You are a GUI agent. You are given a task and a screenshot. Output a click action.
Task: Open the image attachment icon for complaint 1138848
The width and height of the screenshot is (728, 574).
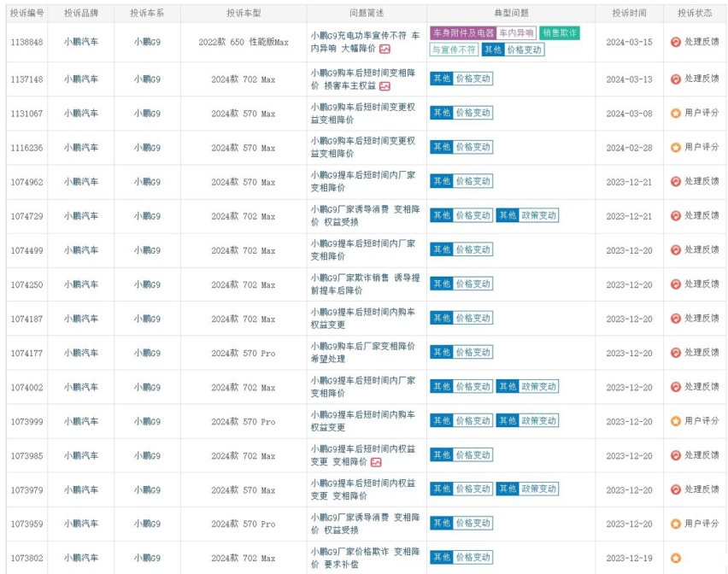[x=385, y=49]
